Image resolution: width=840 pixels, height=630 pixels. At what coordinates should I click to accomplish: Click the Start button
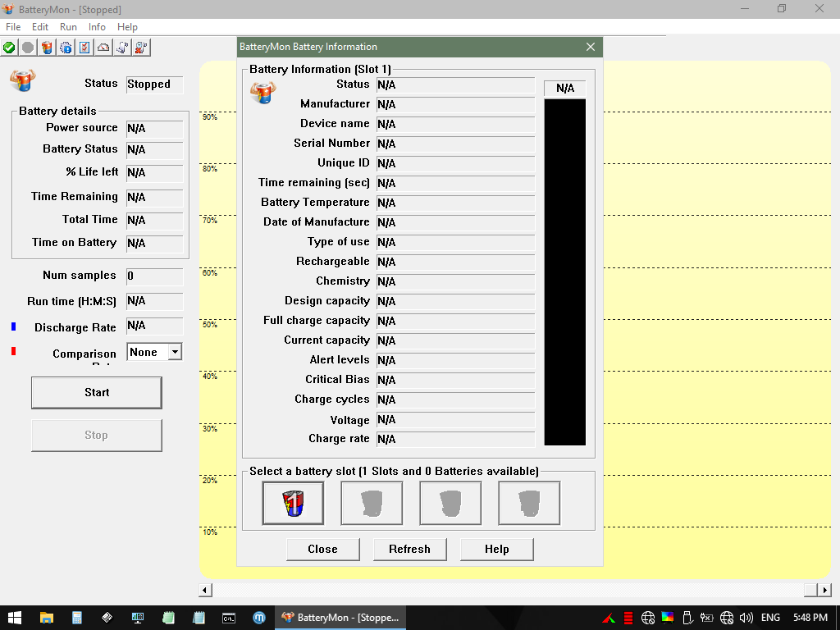point(97,393)
